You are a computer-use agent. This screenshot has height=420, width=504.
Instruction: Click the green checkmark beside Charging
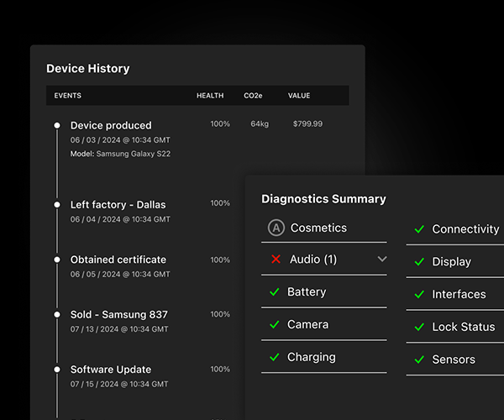[274, 357]
